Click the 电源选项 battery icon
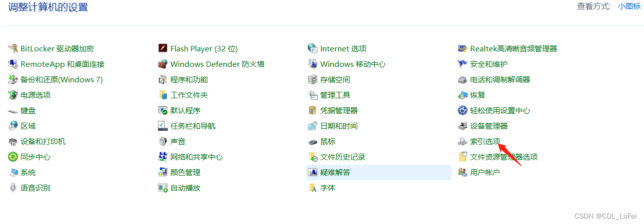Viewport: 644px width, 224px height. 13,95
